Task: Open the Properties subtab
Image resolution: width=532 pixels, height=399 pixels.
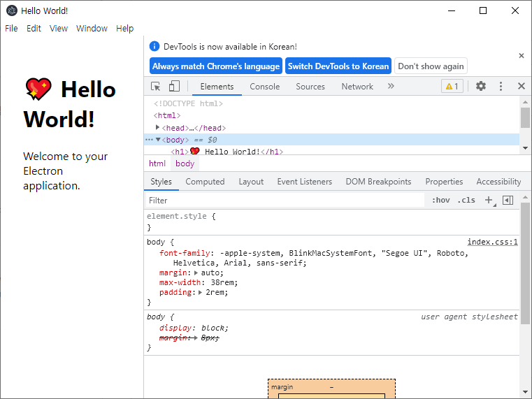Action: 444,182
